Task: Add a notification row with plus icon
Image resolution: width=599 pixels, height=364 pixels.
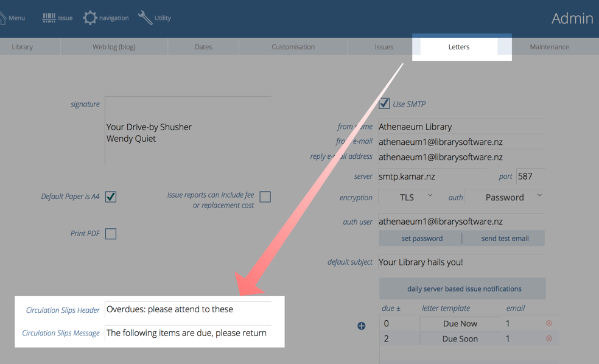Action: point(361,326)
